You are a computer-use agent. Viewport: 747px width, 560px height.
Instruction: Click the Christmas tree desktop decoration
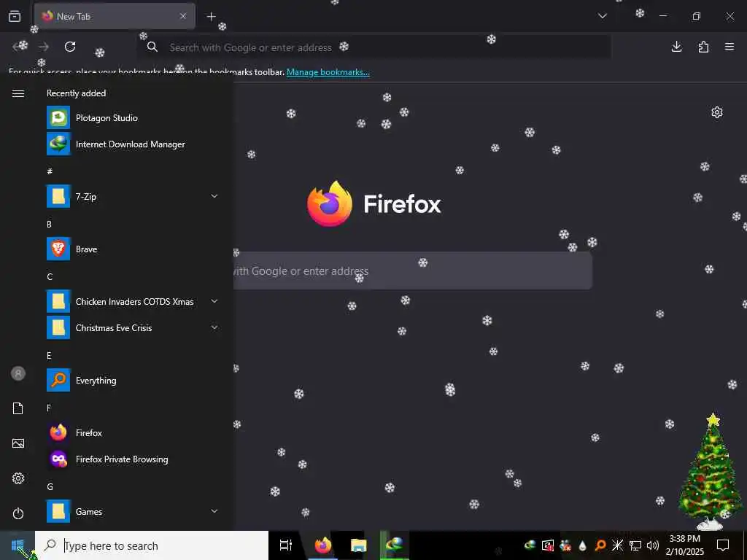click(x=711, y=472)
